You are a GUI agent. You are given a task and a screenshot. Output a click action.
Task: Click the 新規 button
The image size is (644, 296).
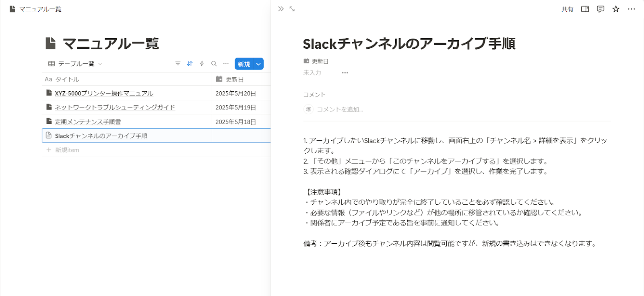pyautogui.click(x=244, y=64)
